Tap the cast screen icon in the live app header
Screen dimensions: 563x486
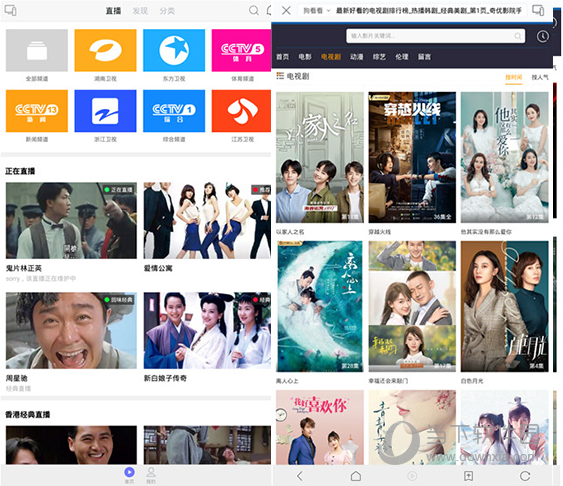[x=10, y=10]
